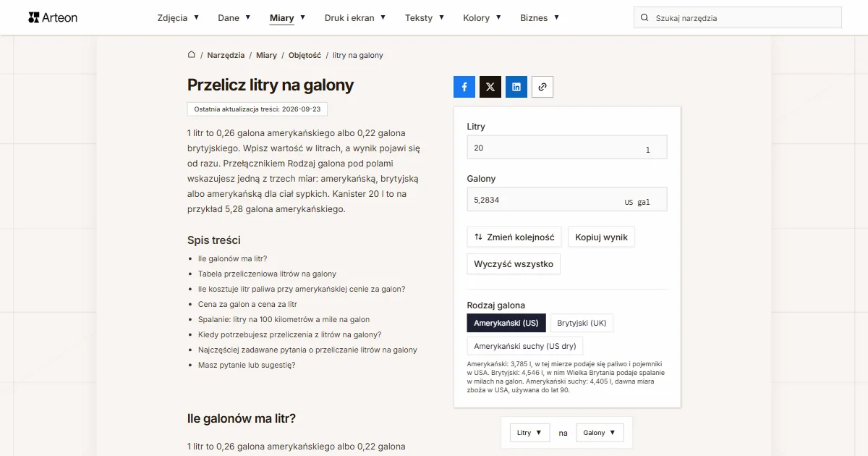868x456 pixels.
Task: Share the page on LinkedIn
Action: click(516, 87)
